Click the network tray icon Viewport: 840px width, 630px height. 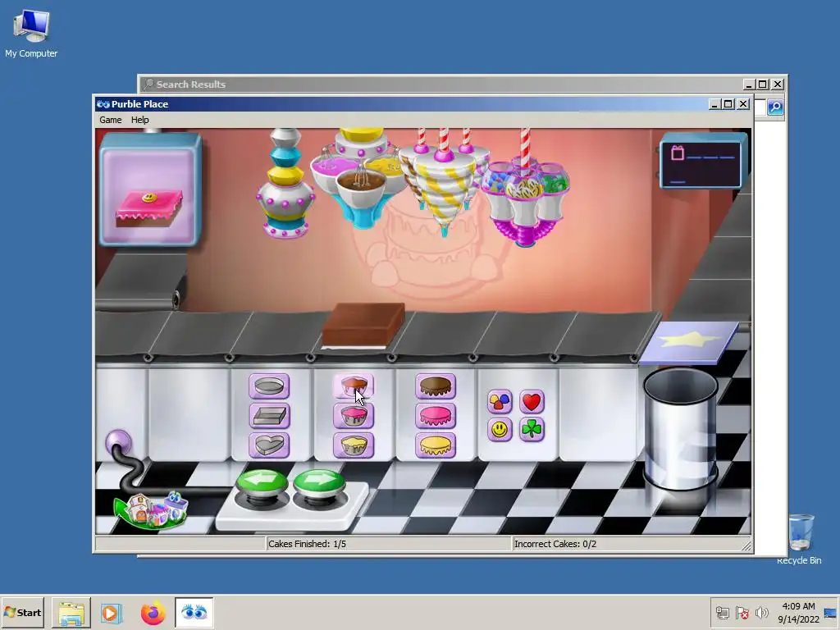[x=723, y=612]
